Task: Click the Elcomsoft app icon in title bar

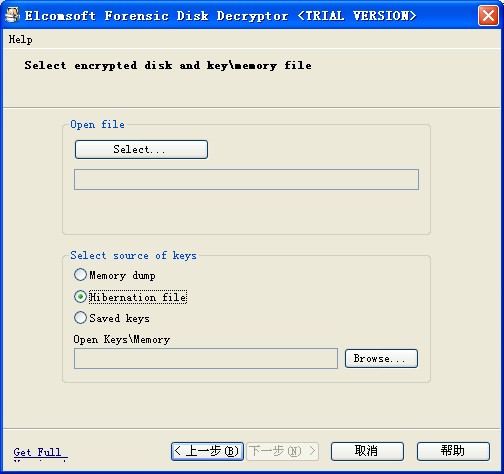Action: tap(13, 15)
